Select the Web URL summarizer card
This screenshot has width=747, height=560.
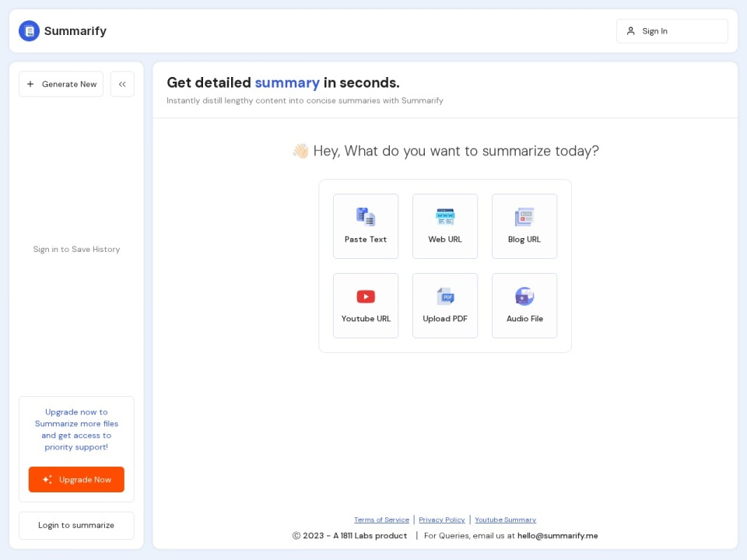tap(445, 226)
